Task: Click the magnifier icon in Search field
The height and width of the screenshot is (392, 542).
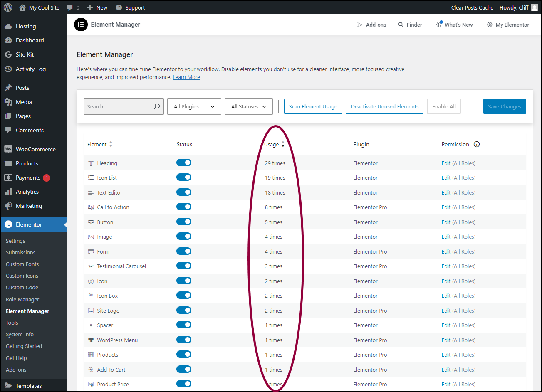Action: coord(157,106)
